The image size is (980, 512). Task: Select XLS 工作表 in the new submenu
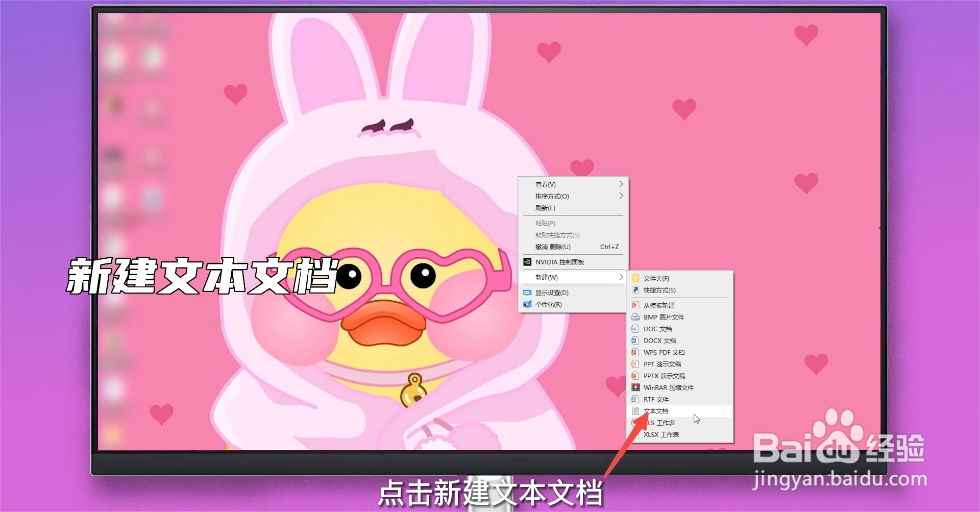[680, 423]
